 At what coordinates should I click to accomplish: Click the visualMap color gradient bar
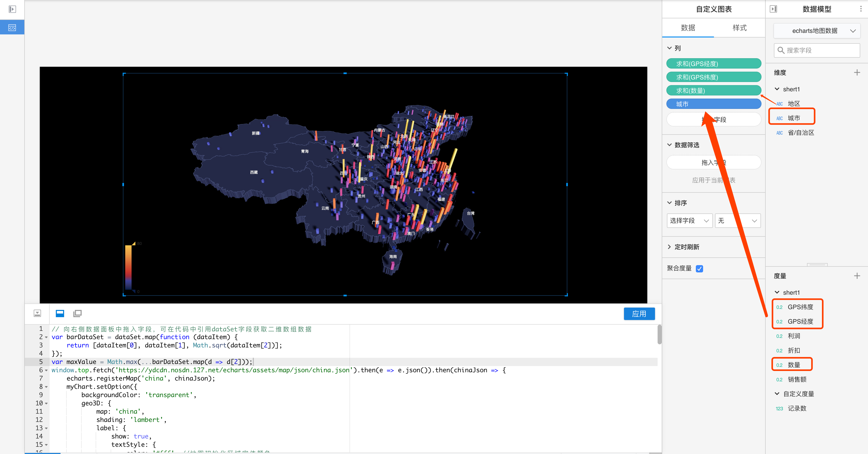tap(128, 267)
